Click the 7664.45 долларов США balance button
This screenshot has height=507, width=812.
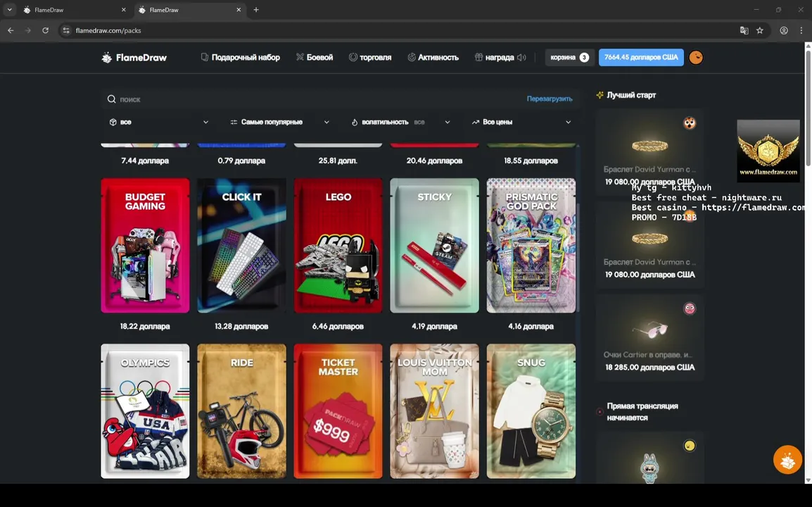click(641, 58)
